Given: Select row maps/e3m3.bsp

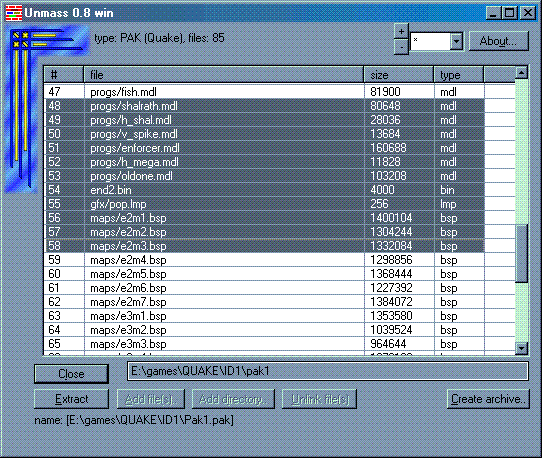Looking at the screenshot, I should (x=264, y=344).
